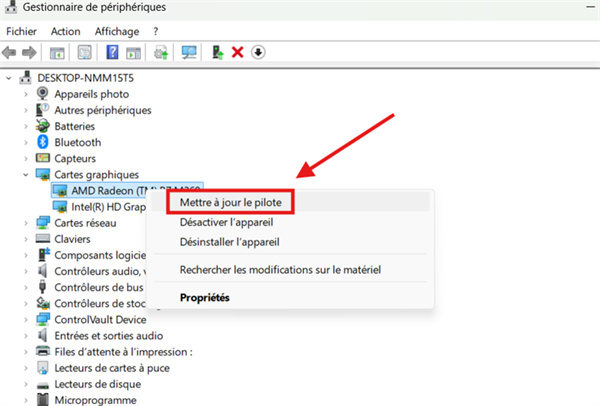Select the Composants logiciels category text
Image resolution: width=600 pixels, height=406 pixels.
tap(100, 255)
